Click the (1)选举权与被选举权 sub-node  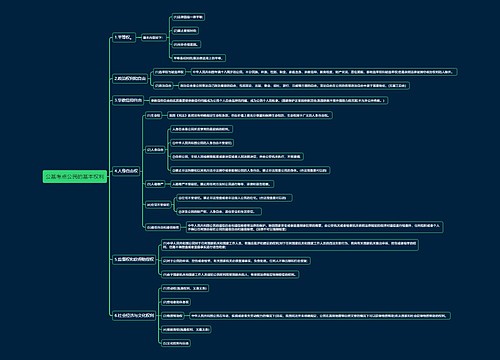tap(169, 72)
